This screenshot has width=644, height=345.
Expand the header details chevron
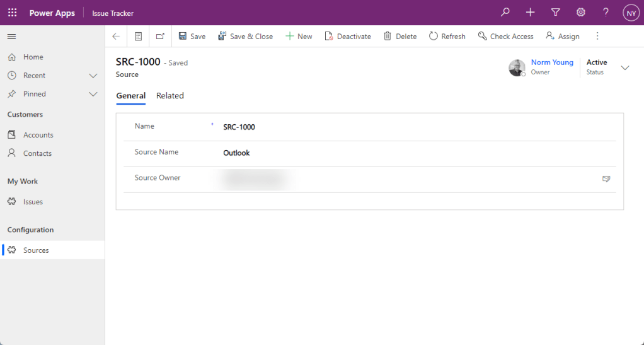coord(625,67)
